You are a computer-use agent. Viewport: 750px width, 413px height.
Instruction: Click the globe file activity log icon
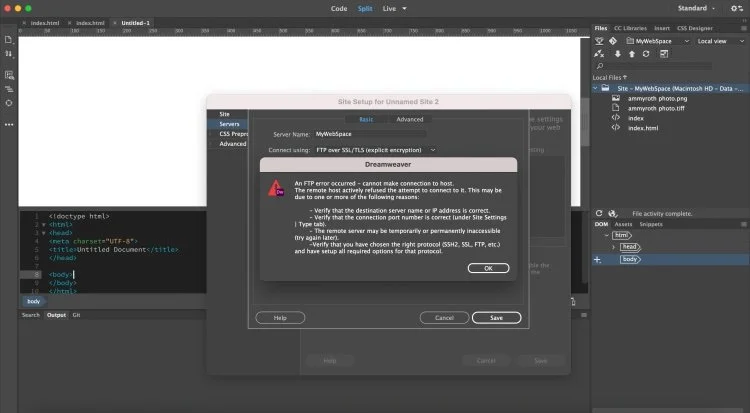[613, 213]
